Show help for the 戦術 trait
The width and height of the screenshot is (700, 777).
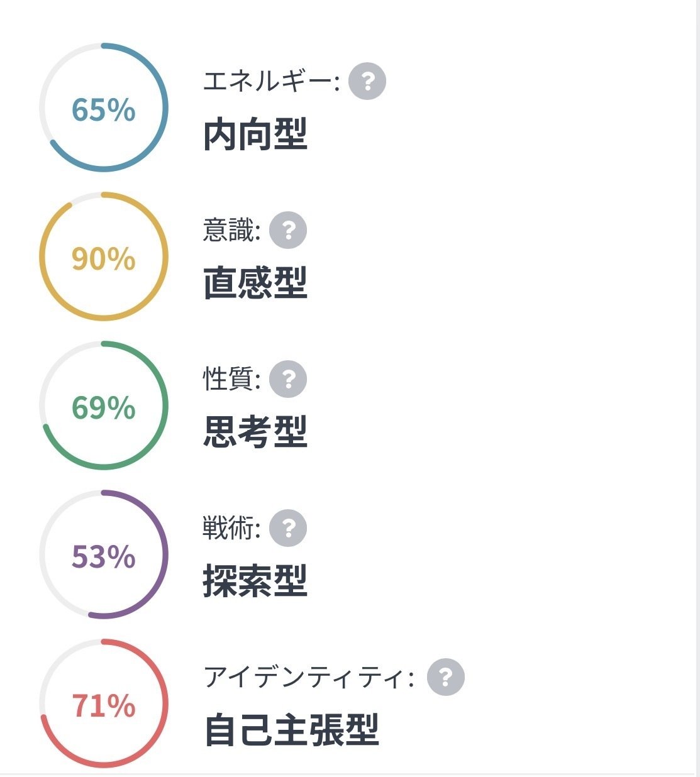(x=288, y=528)
